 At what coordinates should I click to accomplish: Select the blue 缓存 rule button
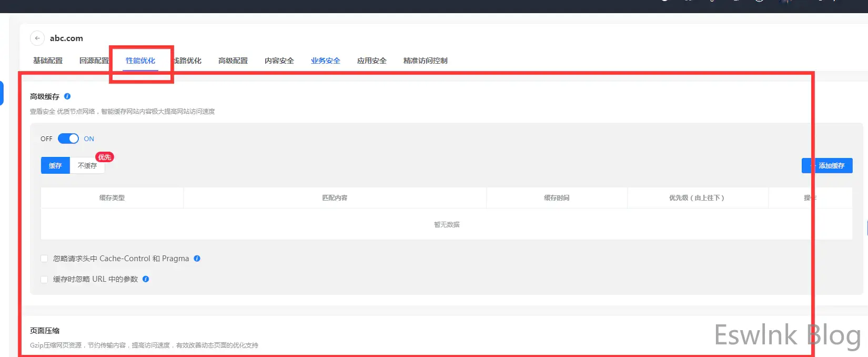[55, 165]
